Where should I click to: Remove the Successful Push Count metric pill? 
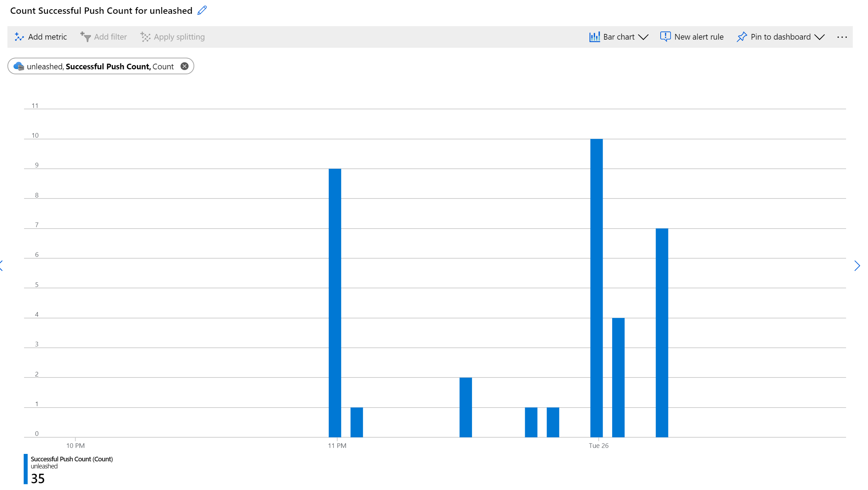tap(184, 66)
